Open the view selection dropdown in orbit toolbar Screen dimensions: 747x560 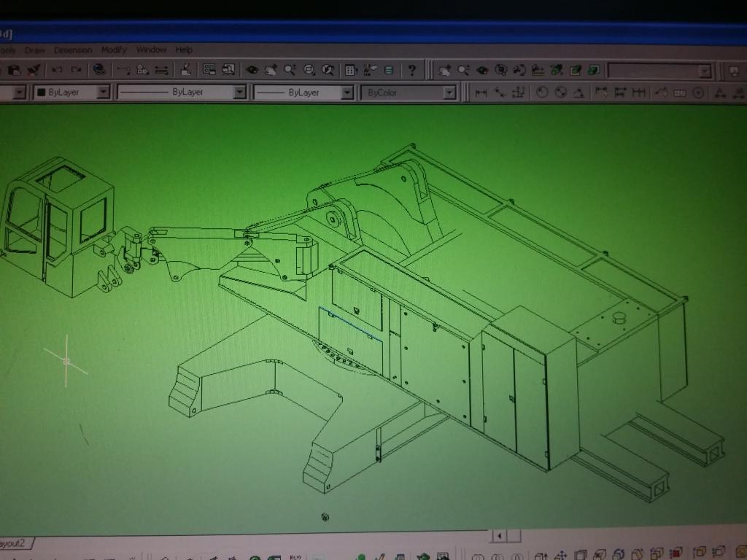(705, 72)
